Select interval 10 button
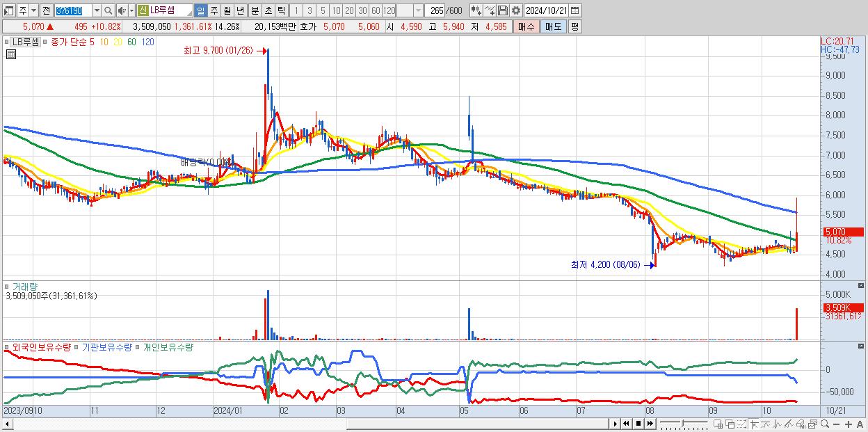 coord(336,10)
